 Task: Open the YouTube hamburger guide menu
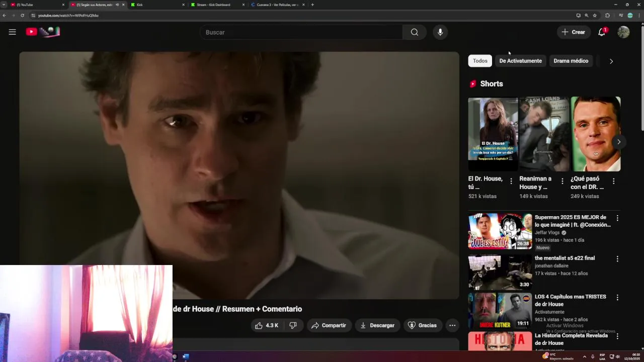pyautogui.click(x=12, y=32)
